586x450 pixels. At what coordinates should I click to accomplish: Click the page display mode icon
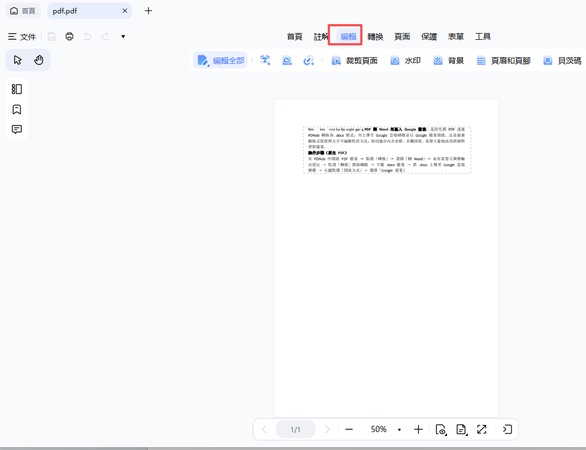462,429
